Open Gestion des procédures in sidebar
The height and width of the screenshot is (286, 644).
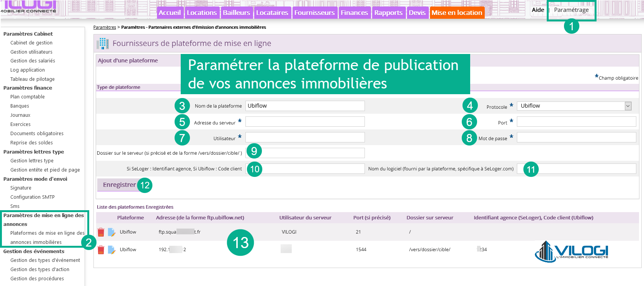(37, 279)
